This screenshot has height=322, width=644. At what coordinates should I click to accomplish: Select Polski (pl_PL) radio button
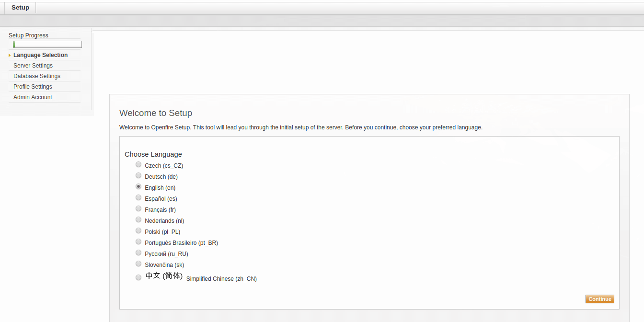tap(138, 231)
